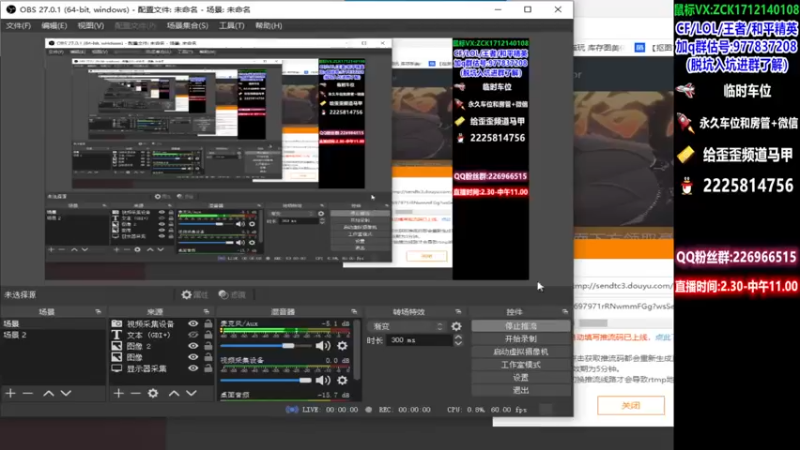Open the 工具(T) menu
800x450 pixels.
pyautogui.click(x=232, y=26)
